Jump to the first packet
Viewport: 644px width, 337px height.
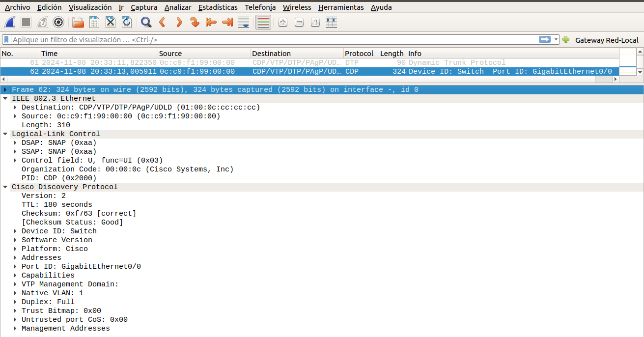(x=211, y=22)
